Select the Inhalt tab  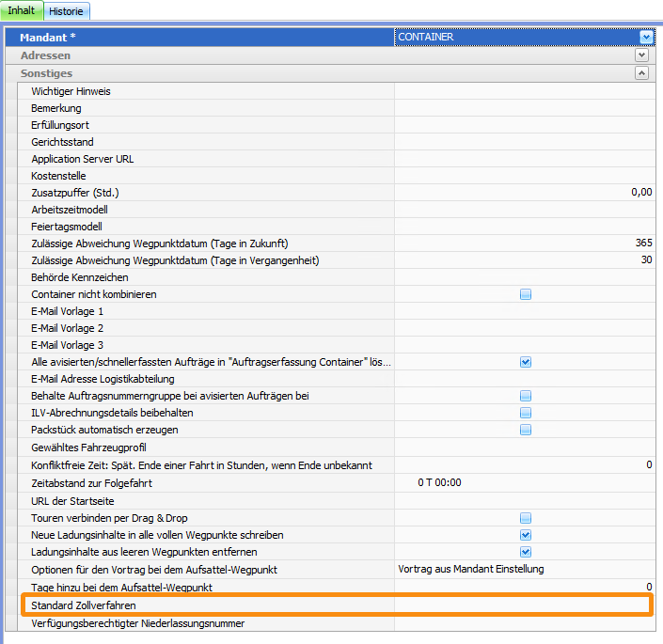point(22,11)
